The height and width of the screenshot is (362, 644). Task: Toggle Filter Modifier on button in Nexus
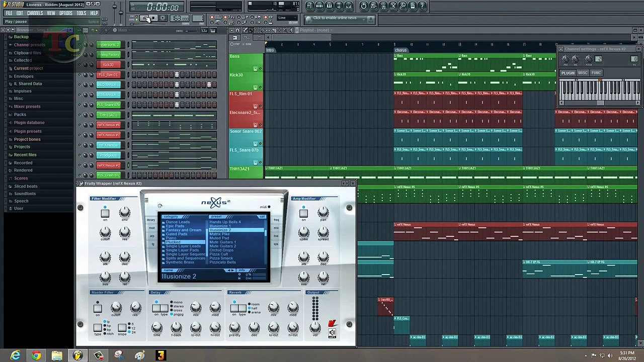[x=105, y=213]
